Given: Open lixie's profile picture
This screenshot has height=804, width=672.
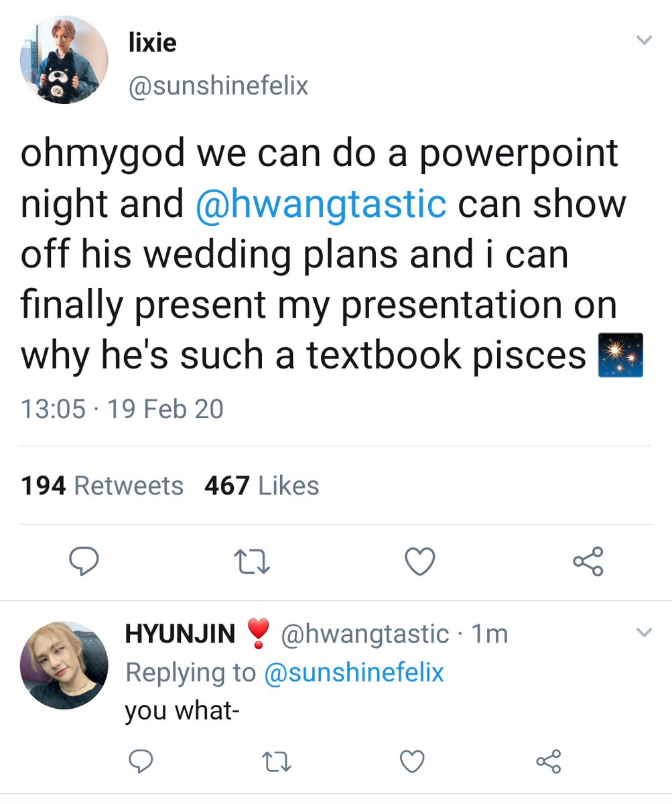Looking at the screenshot, I should [x=64, y=60].
